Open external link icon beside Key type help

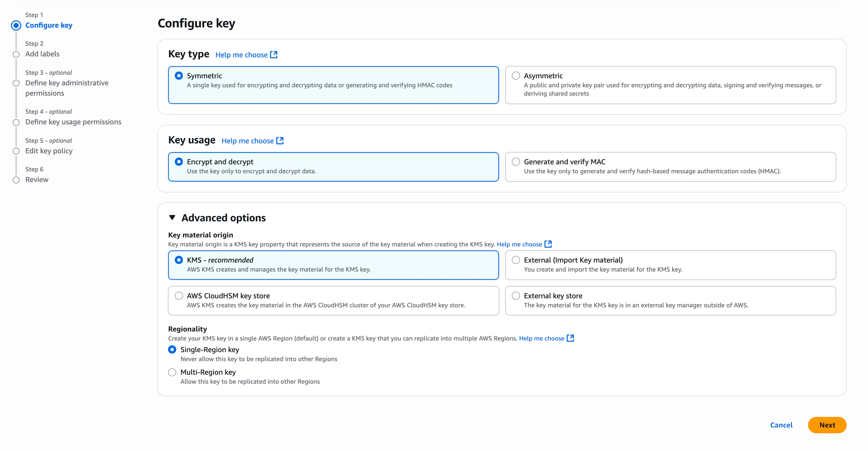(274, 54)
